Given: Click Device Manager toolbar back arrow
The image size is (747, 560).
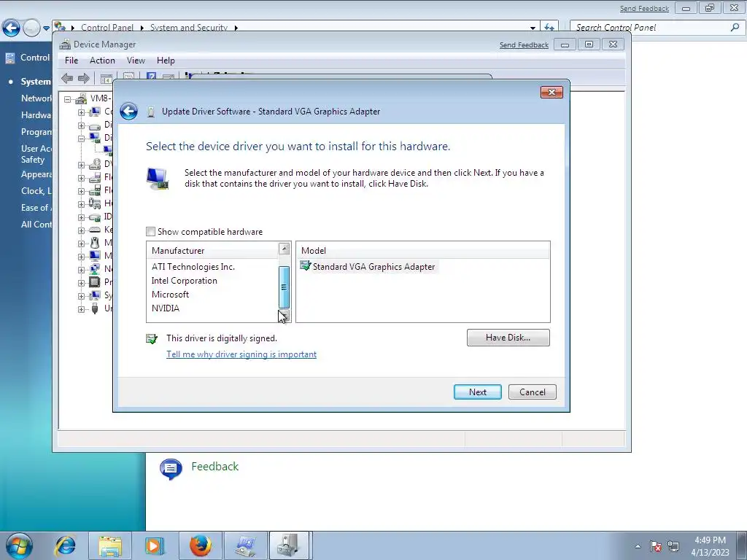Looking at the screenshot, I should (x=67, y=78).
